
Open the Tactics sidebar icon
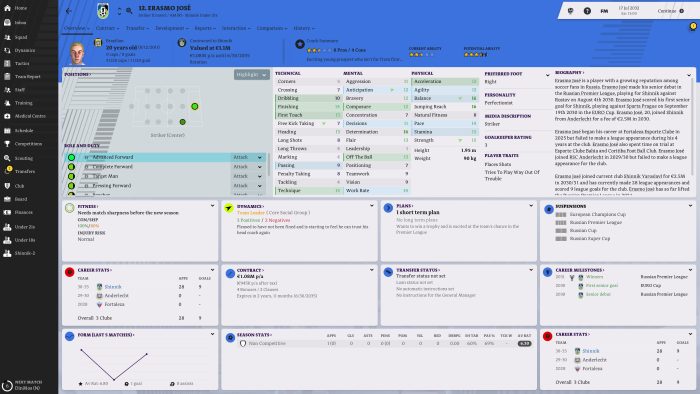pyautogui.click(x=7, y=63)
